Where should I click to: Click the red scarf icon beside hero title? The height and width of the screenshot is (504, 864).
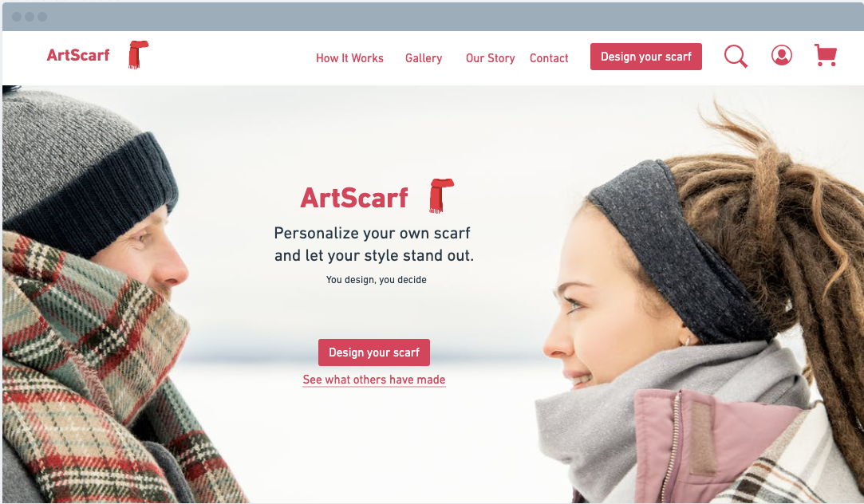(x=441, y=195)
